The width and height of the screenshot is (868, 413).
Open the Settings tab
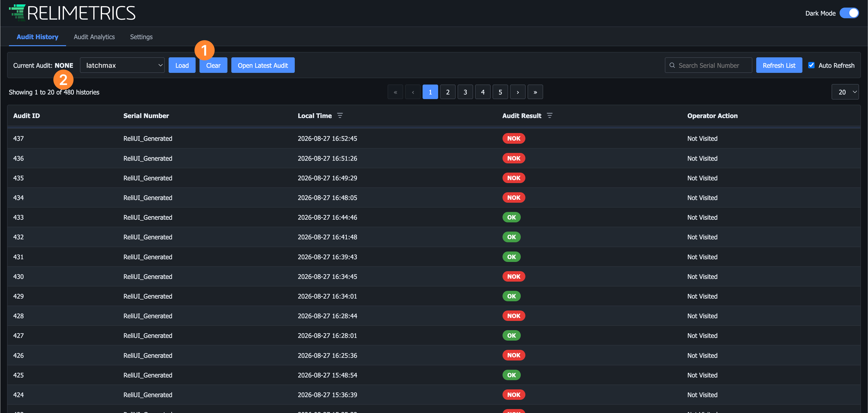(x=141, y=37)
